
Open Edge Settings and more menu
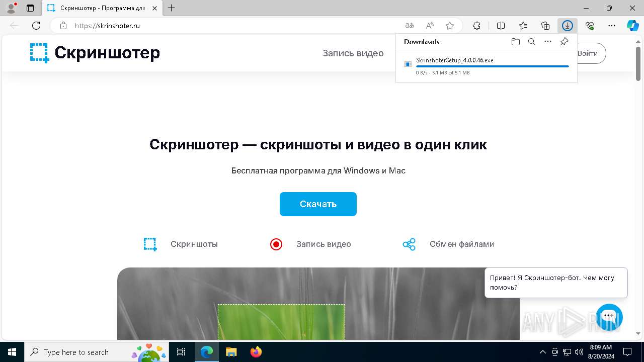coord(612,26)
